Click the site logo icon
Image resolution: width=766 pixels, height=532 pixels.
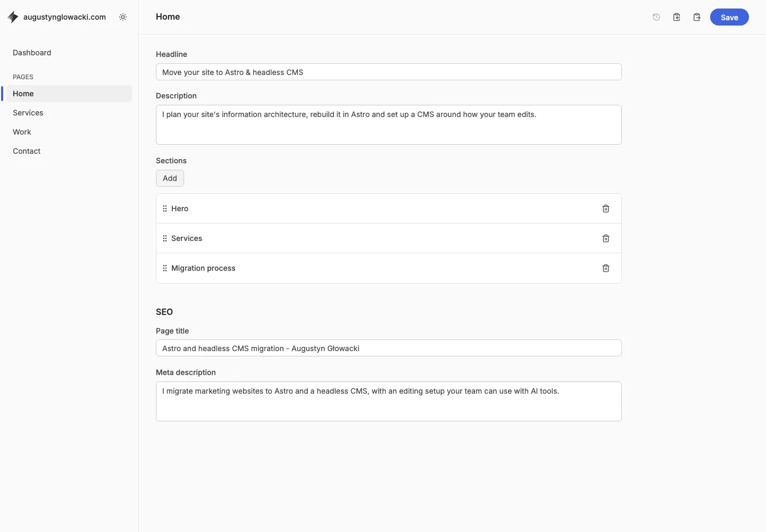point(13,17)
